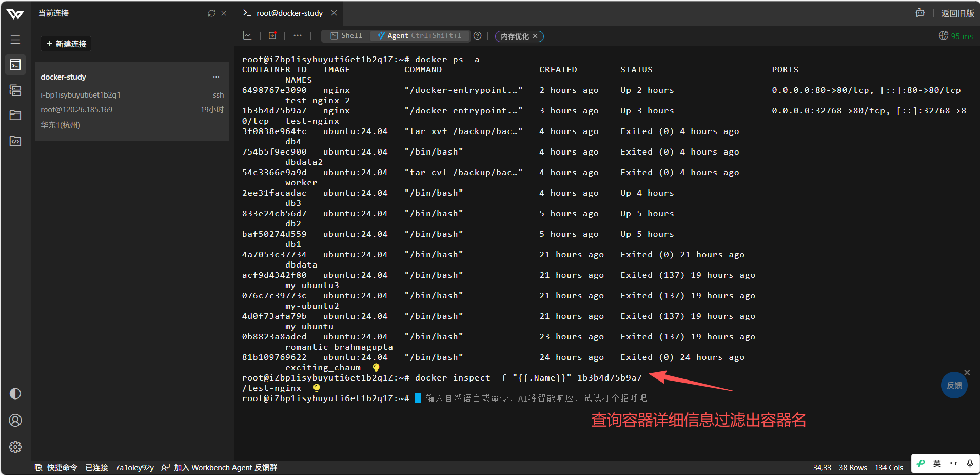Open the code snippet folder icon

tap(15, 141)
